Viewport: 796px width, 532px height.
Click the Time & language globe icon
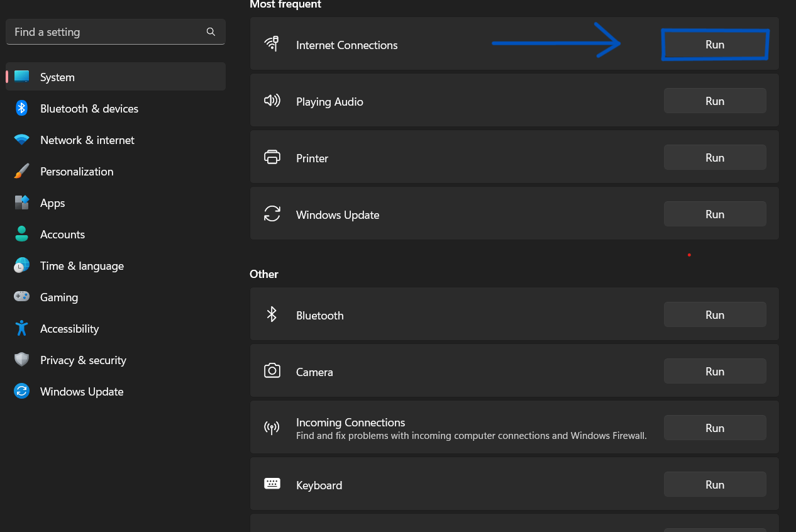tap(22, 265)
